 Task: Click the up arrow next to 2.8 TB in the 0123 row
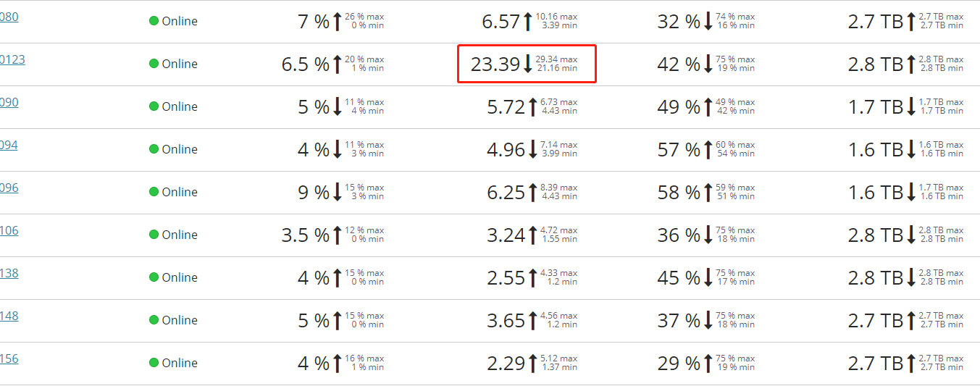click(911, 64)
